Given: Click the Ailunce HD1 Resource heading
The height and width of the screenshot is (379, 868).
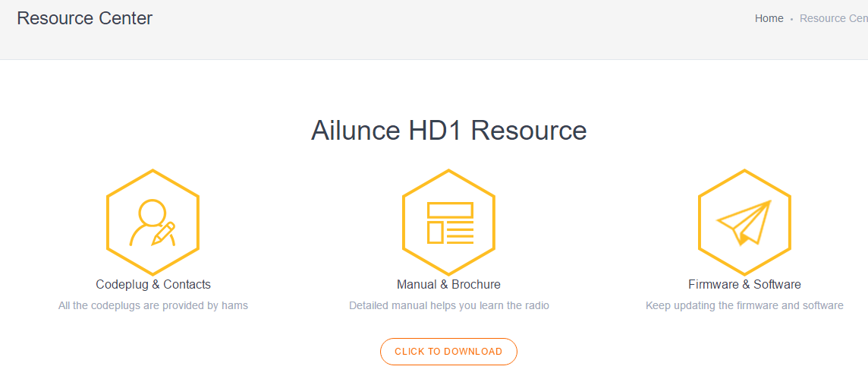Looking at the screenshot, I should tap(448, 131).
